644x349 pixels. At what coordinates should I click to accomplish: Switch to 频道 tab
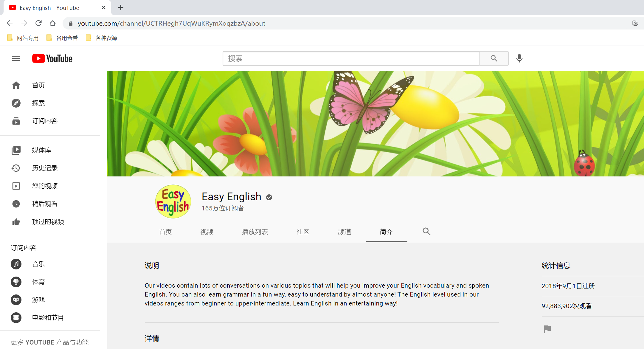344,232
